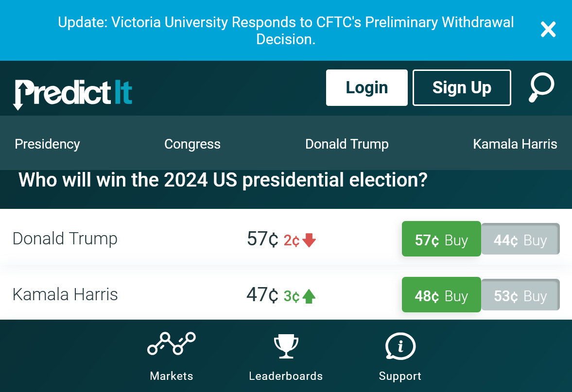Viewport: 572px width, 392px height.
Task: Click the green up arrow beside Harris
Action: [x=309, y=296]
